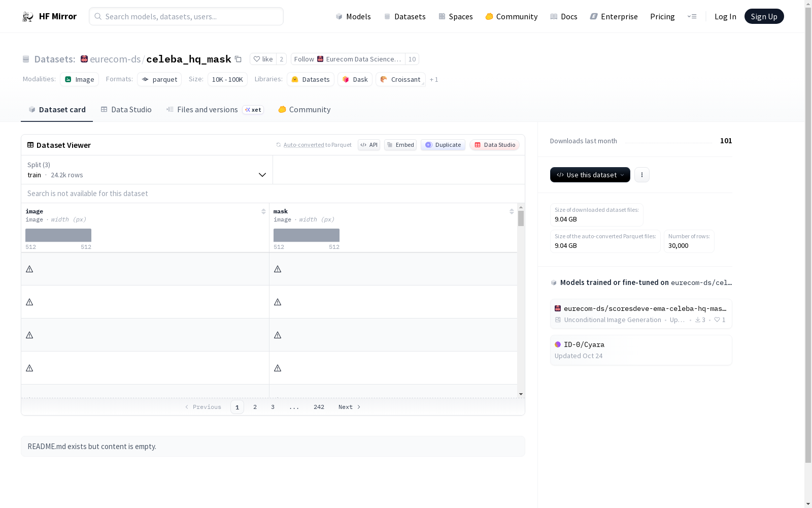The width and height of the screenshot is (812, 508).
Task: Click the eurecom-ds owner link
Action: pyautogui.click(x=115, y=59)
